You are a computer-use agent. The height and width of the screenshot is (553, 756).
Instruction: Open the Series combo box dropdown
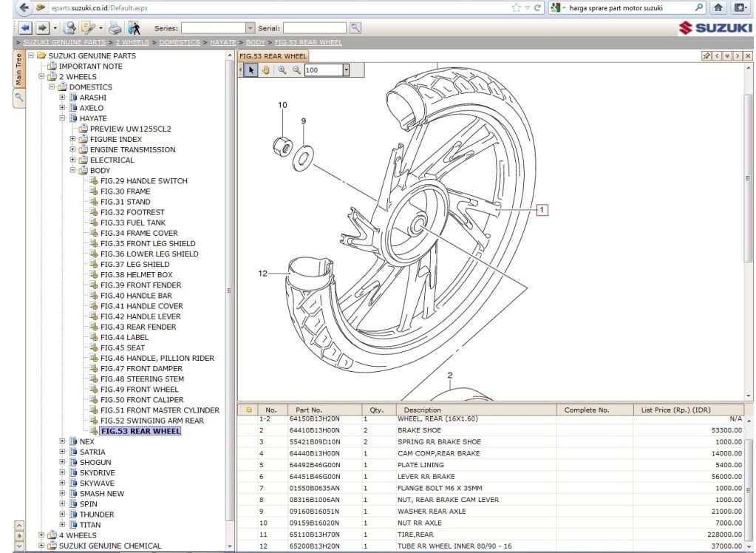coord(250,28)
